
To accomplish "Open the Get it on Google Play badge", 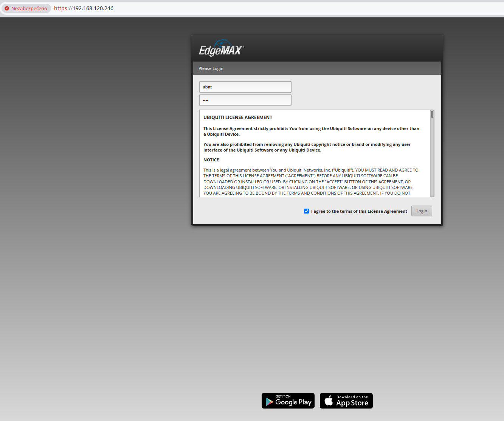I will [288, 401].
